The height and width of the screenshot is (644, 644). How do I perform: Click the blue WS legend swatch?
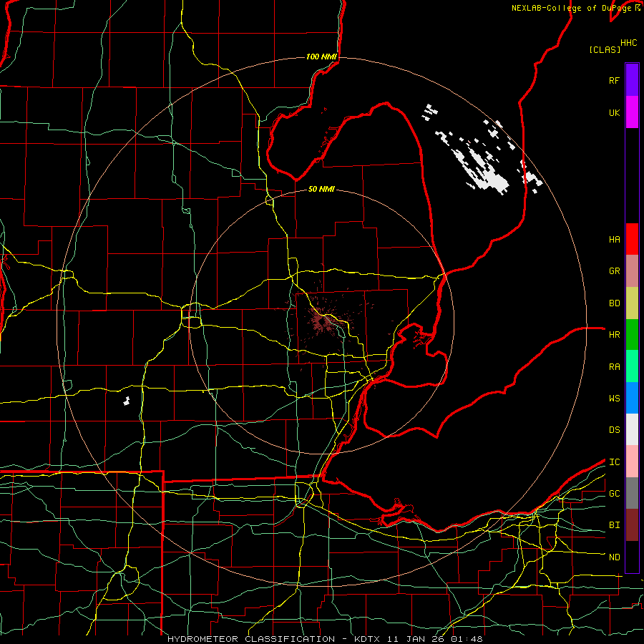click(632, 398)
